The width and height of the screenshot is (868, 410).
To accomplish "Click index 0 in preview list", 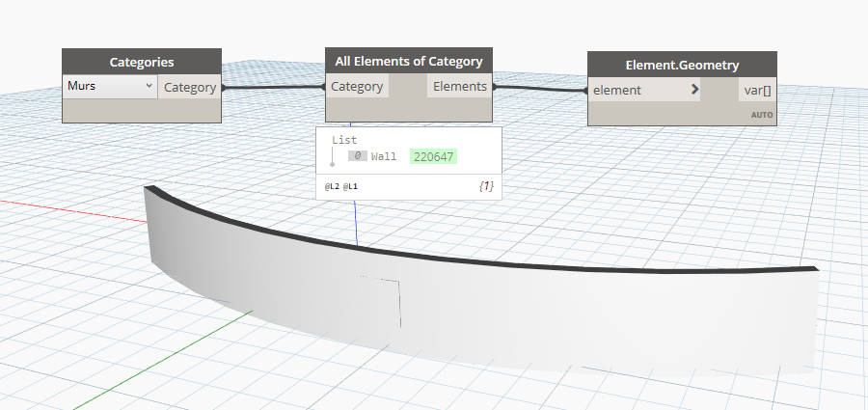I will [x=357, y=156].
